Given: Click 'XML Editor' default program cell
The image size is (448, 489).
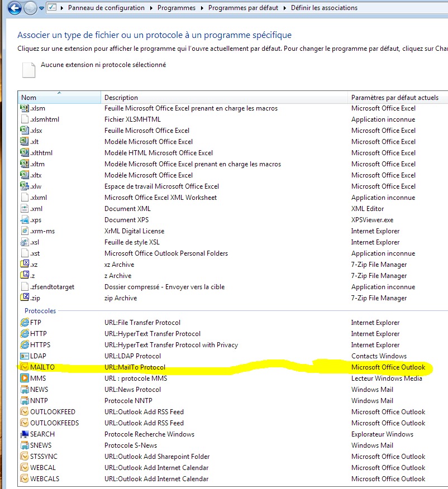Looking at the screenshot, I should coord(368,208).
